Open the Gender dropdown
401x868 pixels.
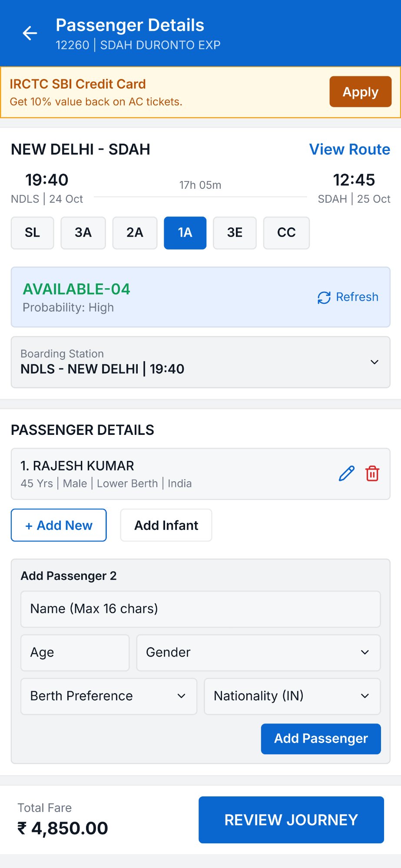[258, 652]
